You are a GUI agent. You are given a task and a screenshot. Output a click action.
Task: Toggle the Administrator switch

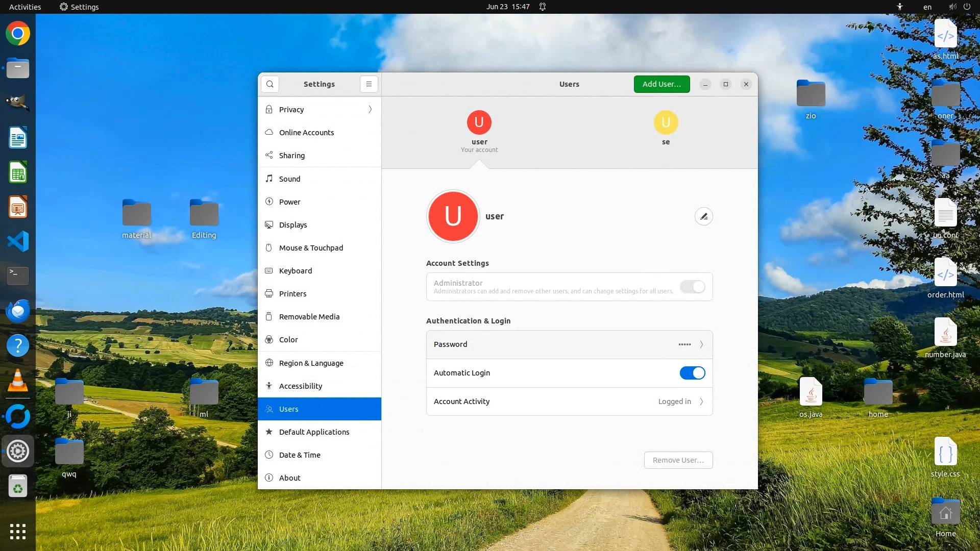coord(692,287)
